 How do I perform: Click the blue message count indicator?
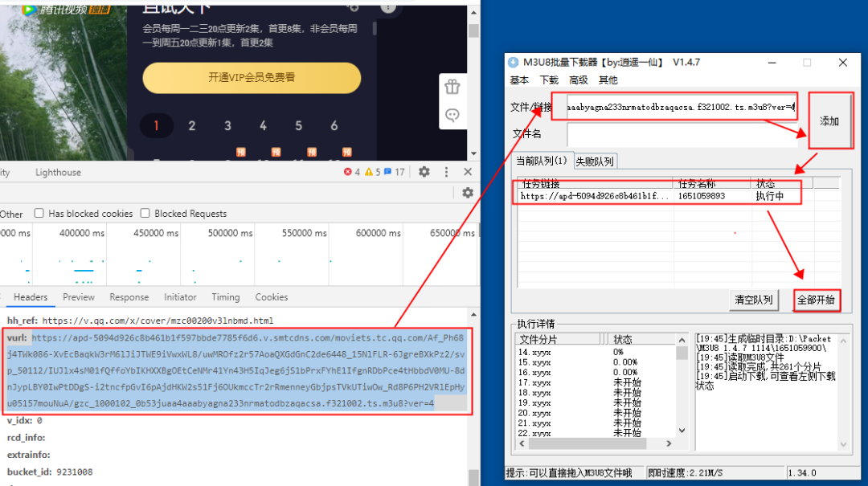tap(394, 172)
